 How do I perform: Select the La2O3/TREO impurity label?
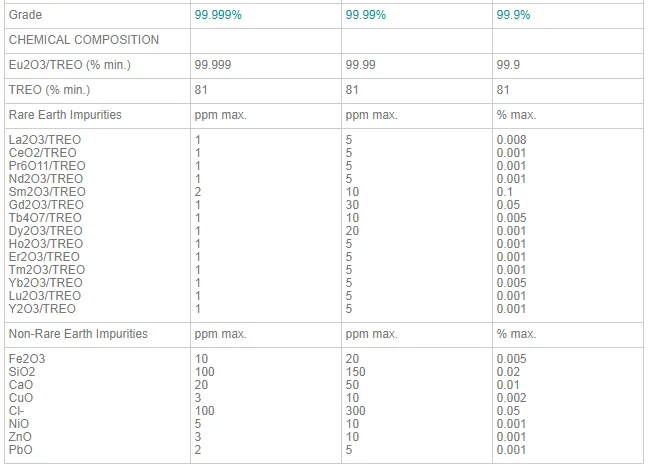45,139
